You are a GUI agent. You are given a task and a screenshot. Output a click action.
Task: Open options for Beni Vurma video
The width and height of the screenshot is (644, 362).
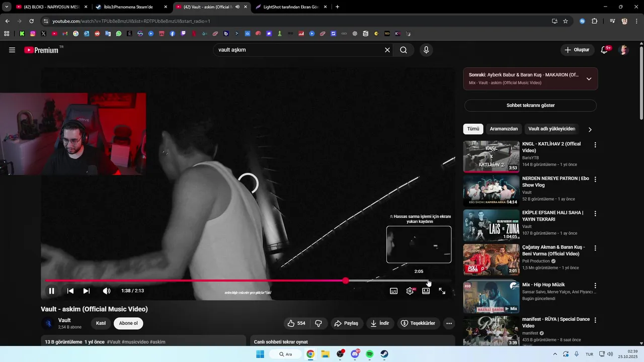(x=595, y=248)
